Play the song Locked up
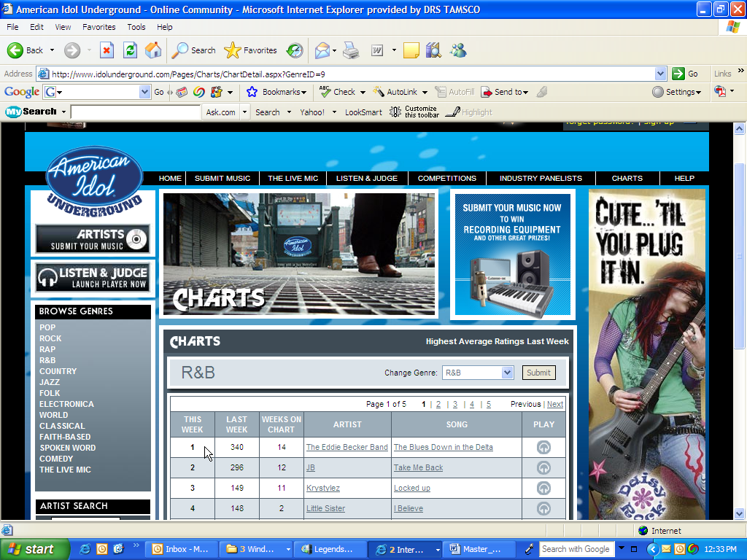 coord(543,488)
